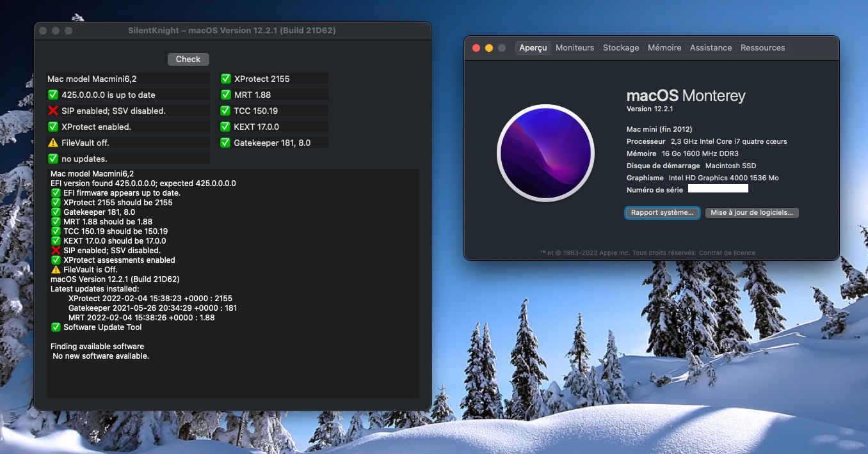Click red cross beside 'SIP enabled; SSV disabled.' status
The image size is (868, 454).
pos(53,111)
